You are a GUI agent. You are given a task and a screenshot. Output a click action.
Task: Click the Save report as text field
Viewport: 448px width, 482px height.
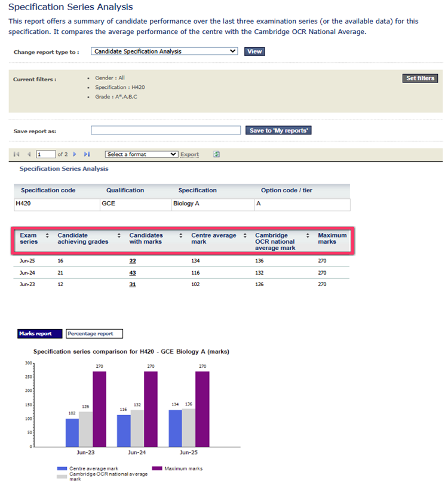[x=166, y=130]
